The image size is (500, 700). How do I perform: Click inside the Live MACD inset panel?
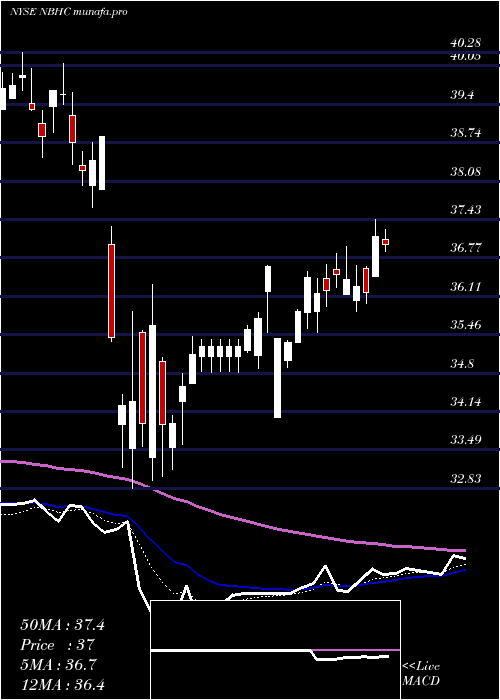click(275, 650)
